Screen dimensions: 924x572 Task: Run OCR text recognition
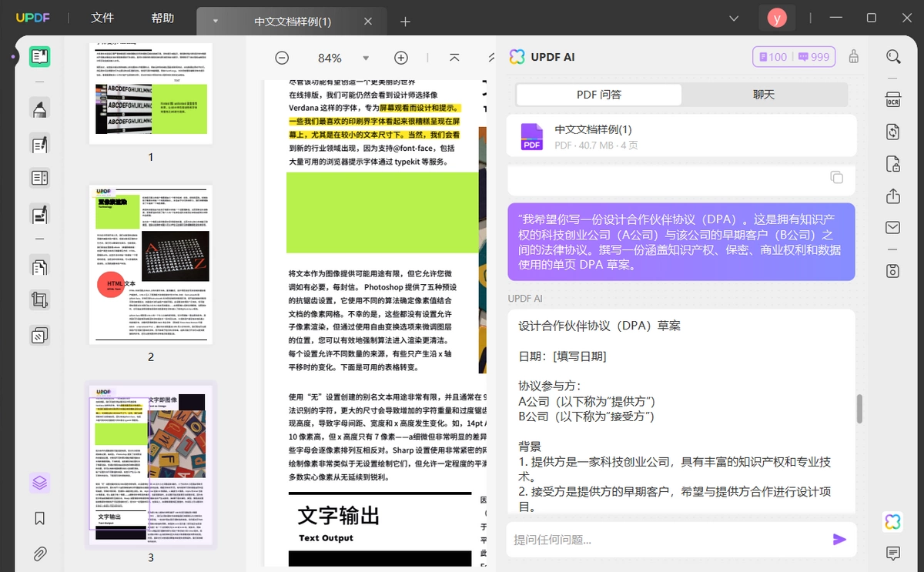pos(893,99)
